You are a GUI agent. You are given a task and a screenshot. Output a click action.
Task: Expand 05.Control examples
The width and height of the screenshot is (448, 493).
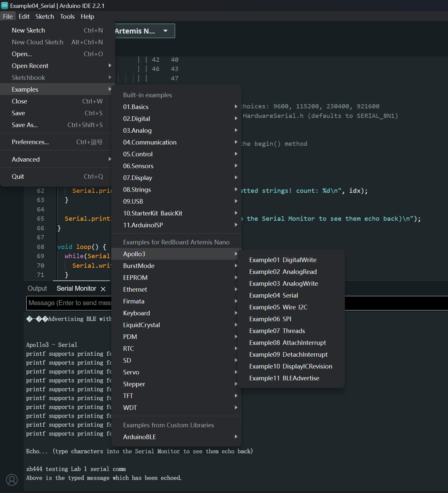176,154
